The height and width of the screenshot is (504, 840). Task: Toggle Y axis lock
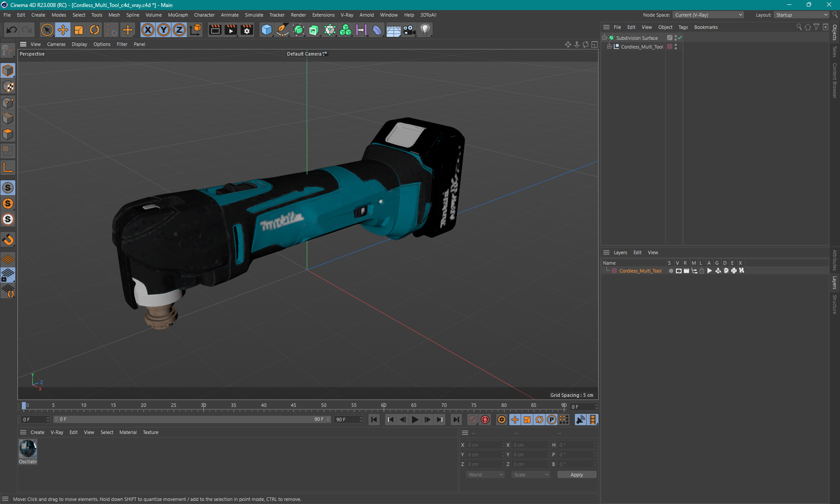coord(164,30)
